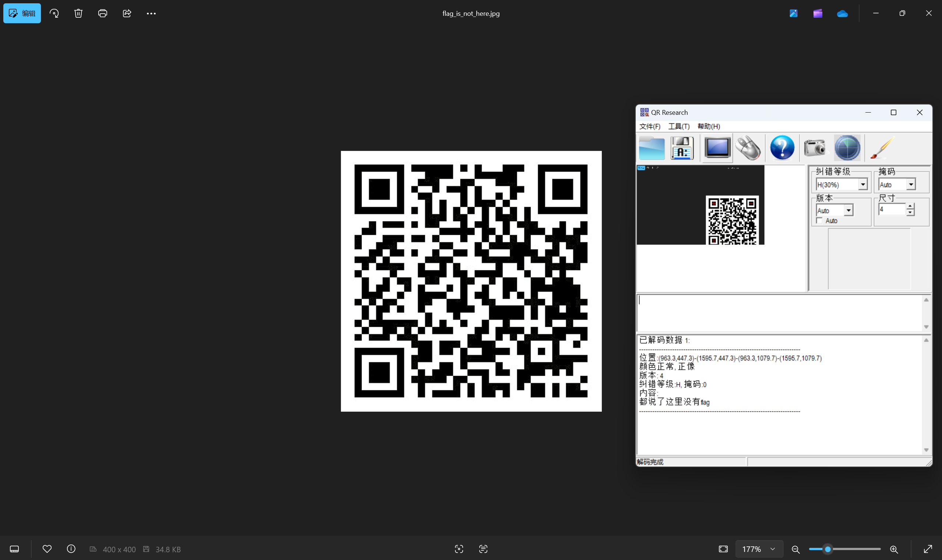Click the text recognition icon
The height and width of the screenshot is (560, 942).
483,549
